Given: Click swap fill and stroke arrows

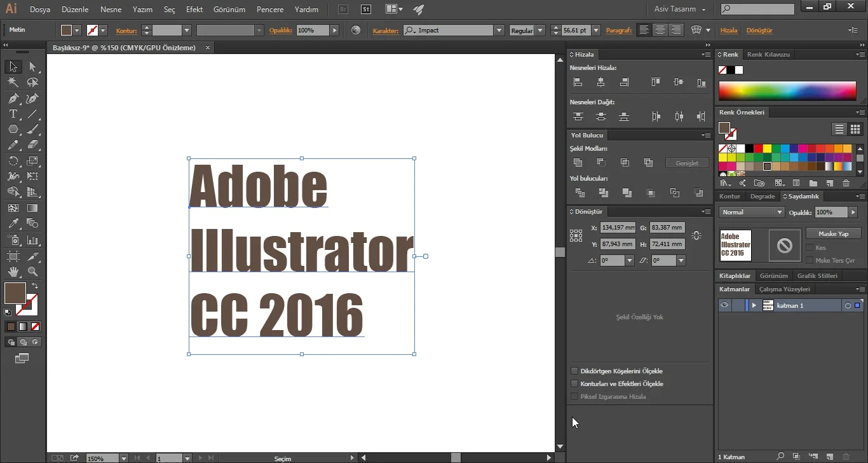Looking at the screenshot, I should (x=34, y=286).
